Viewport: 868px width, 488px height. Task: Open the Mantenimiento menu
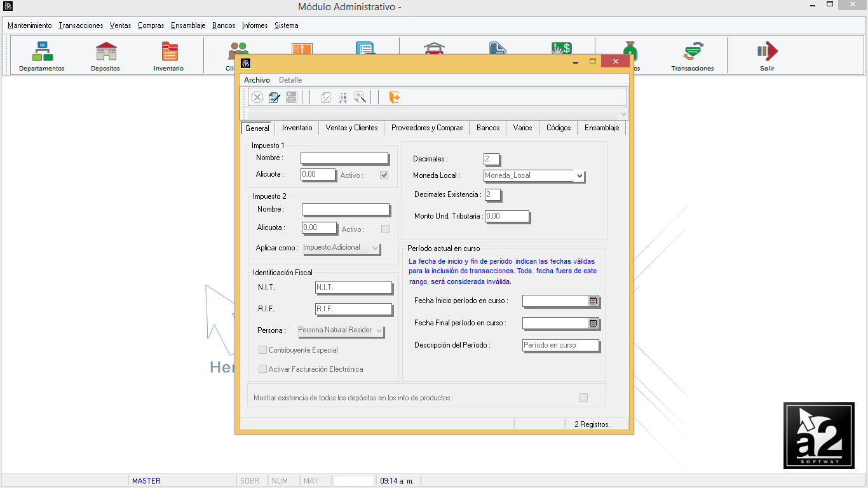(x=30, y=25)
